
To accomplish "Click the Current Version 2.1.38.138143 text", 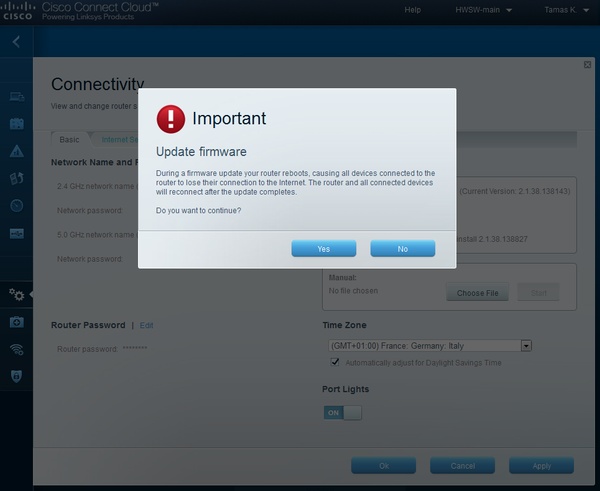I will tap(515, 191).
